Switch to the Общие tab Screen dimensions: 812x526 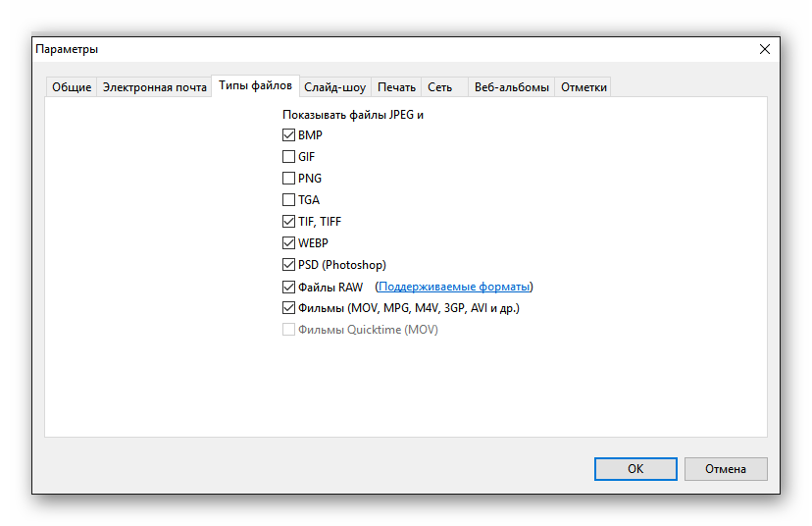[72, 87]
